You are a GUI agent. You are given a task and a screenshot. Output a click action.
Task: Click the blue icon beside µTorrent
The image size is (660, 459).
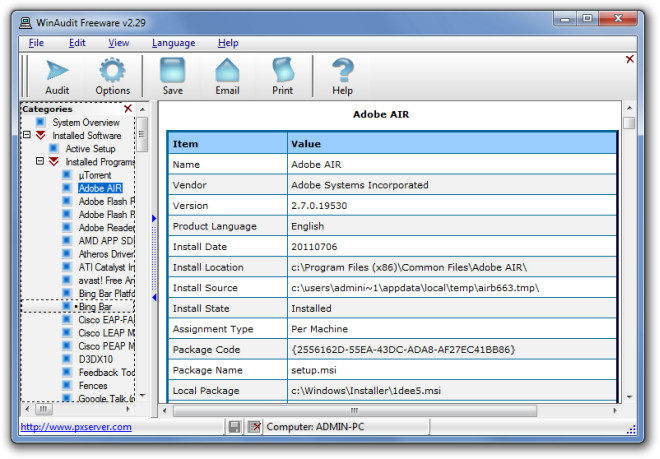(x=67, y=175)
